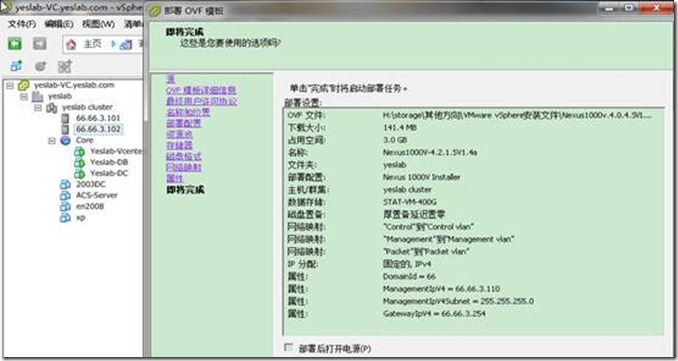Click the green back navigation arrow
Image resolution: width=678 pixels, height=361 pixels.
(15, 44)
